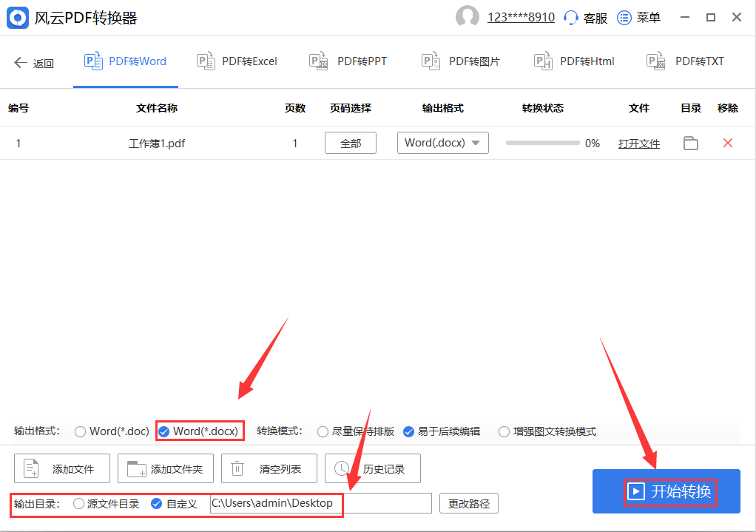Viewport: 756px width, 532px height.
Task: Switch to PDF转Html tab
Action: tap(574, 61)
